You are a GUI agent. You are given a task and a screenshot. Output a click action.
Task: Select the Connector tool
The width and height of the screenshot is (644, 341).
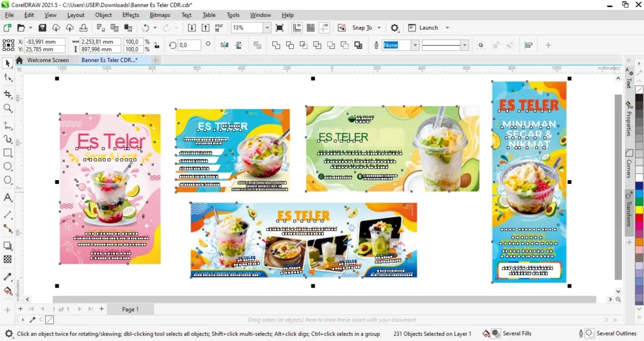tap(8, 229)
